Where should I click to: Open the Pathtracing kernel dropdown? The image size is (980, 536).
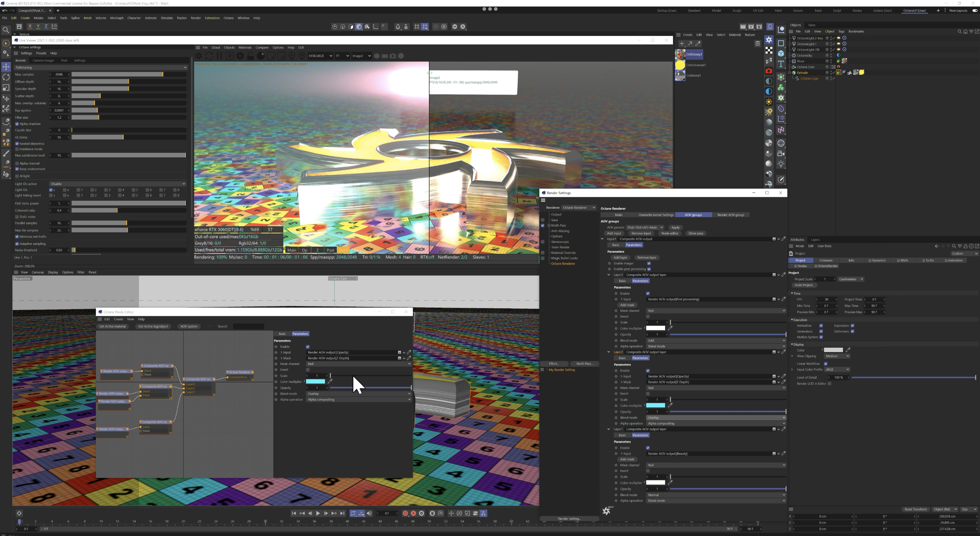[x=101, y=67]
